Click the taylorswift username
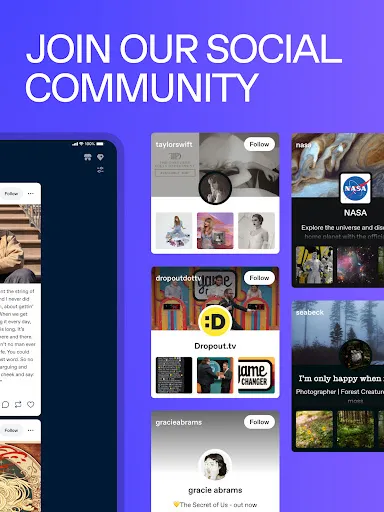This screenshot has height=512, width=384. point(174,144)
